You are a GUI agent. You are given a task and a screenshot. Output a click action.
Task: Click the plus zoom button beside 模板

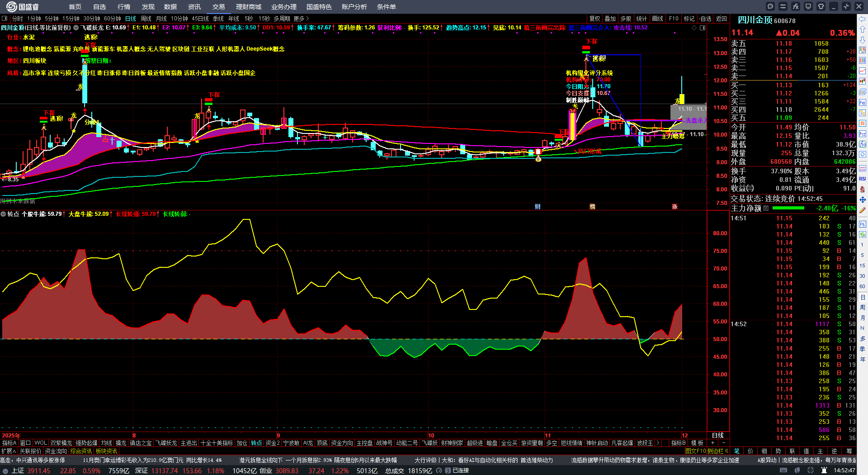(712, 443)
